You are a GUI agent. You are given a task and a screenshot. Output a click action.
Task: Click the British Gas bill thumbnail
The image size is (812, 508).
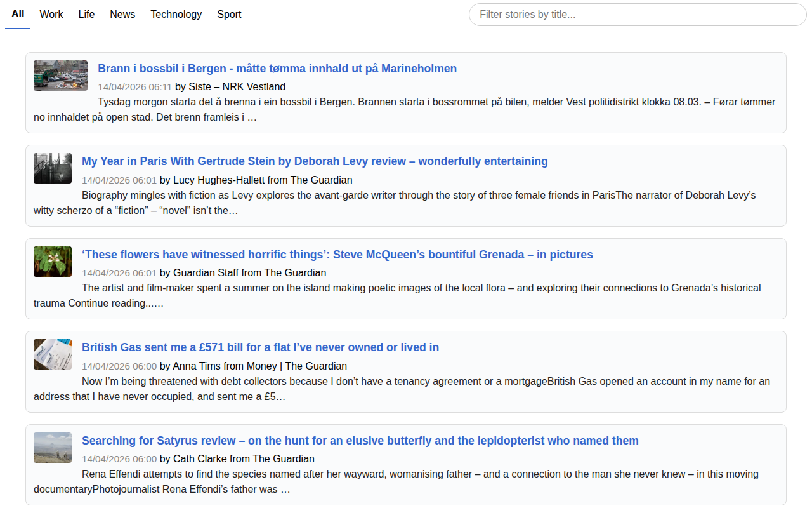click(53, 354)
